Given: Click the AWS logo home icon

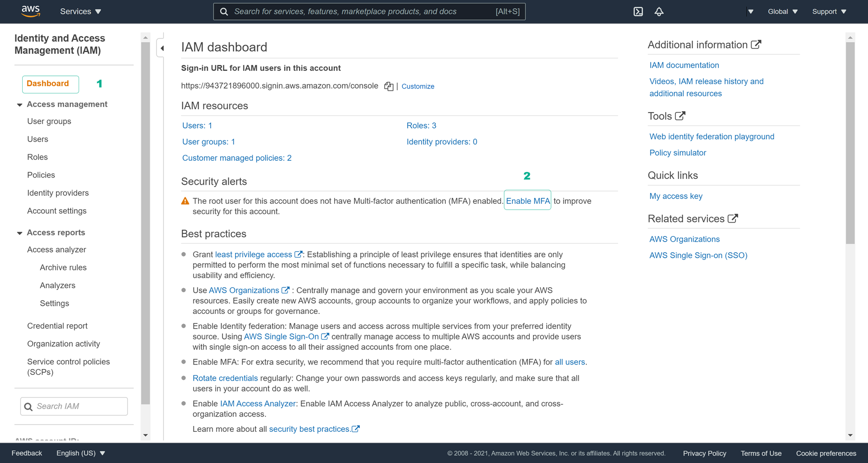Looking at the screenshot, I should 31,11.
